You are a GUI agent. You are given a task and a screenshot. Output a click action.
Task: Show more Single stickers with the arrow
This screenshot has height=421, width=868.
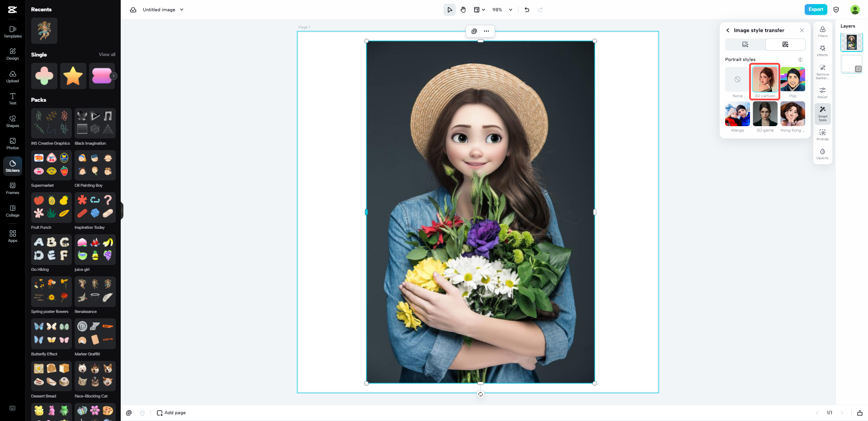113,76
